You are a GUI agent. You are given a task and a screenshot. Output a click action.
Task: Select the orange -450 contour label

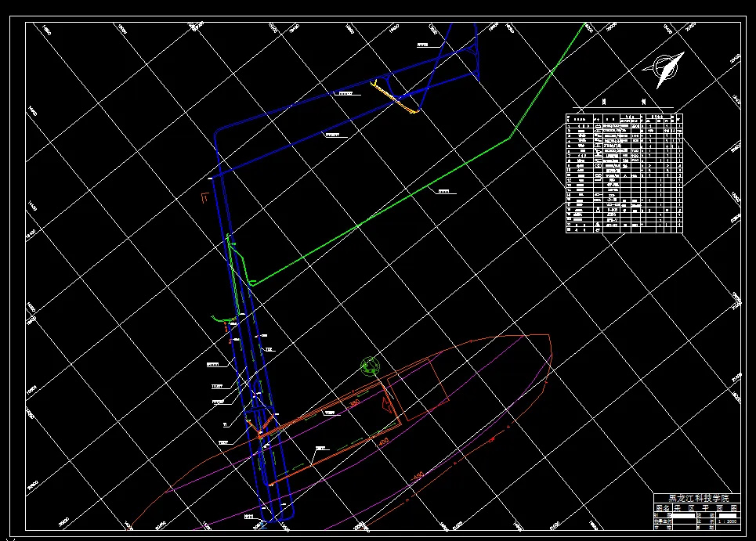coord(418,476)
